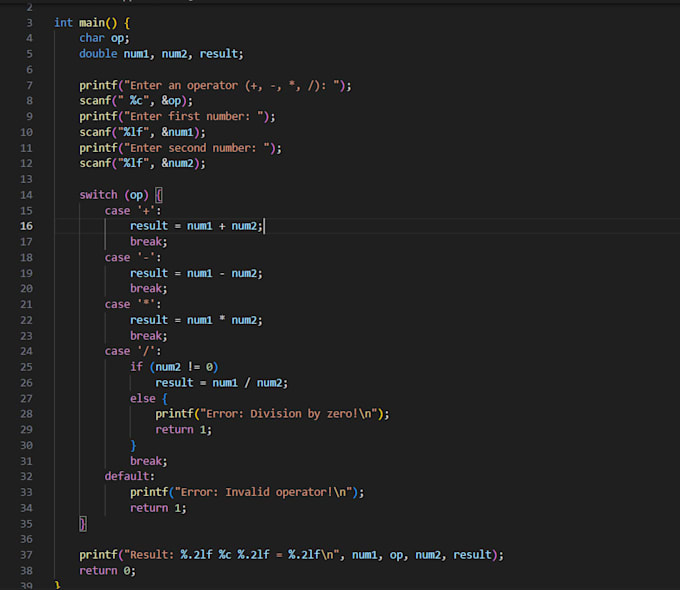Screen dimensions: 680x590
Task: Click 'result = num1 + num2;' statement
Action: click(196, 226)
